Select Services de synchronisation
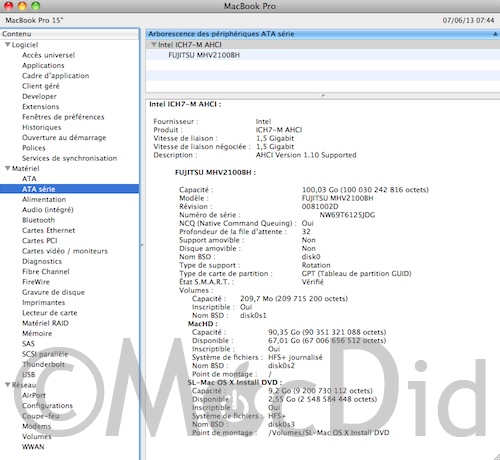This screenshot has width=500, height=460. click(x=69, y=158)
